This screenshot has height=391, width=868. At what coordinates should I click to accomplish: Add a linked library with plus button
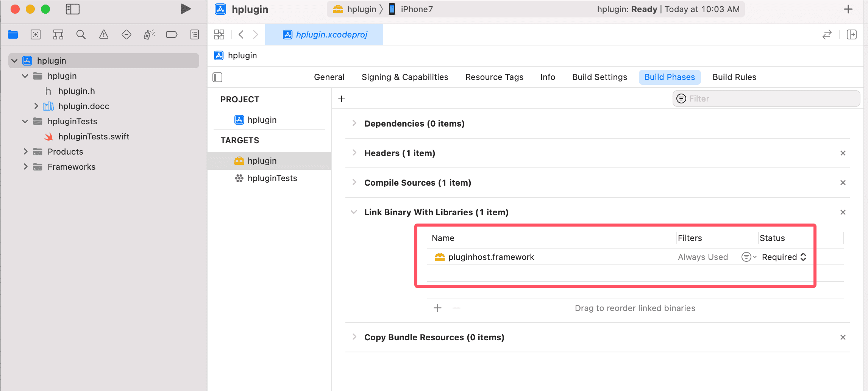tap(437, 308)
